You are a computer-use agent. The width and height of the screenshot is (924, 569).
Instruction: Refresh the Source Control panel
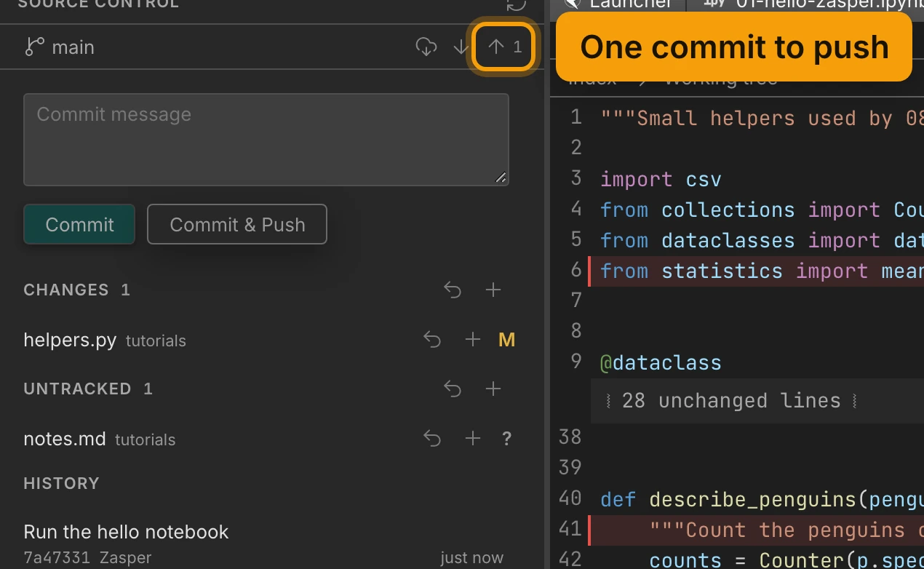point(516,4)
